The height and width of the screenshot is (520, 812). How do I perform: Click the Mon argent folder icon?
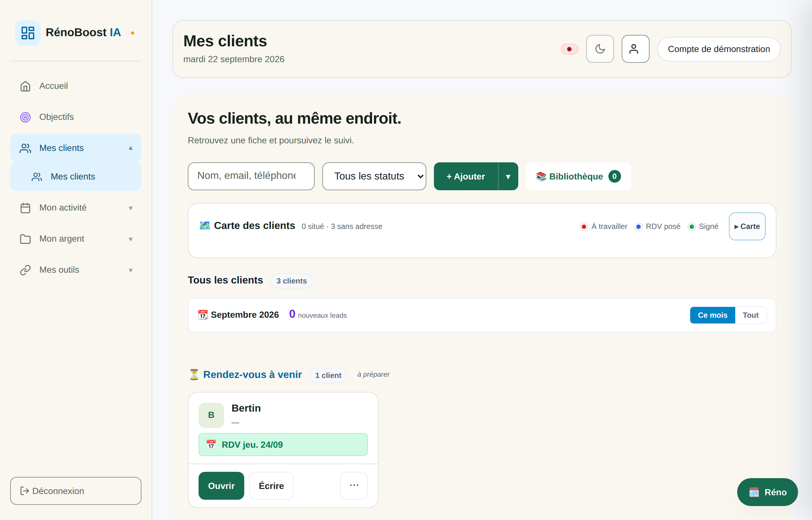25,239
